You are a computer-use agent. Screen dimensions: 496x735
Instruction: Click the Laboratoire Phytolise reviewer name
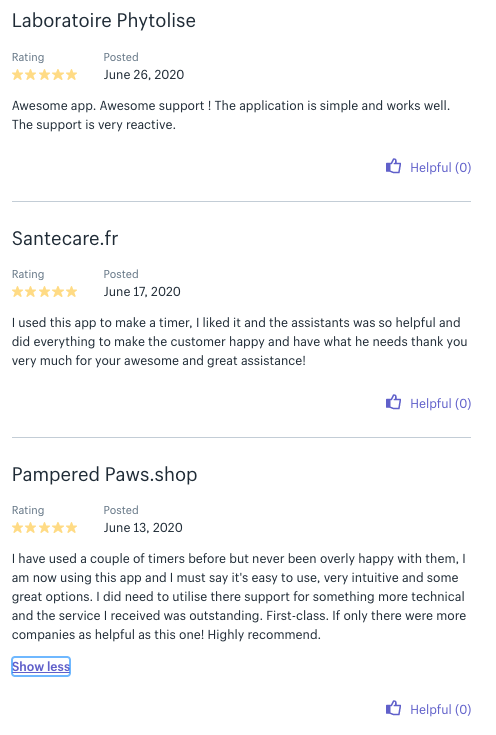[x=104, y=21]
